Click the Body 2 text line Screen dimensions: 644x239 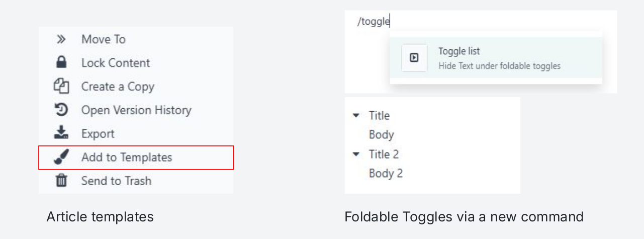click(x=386, y=174)
